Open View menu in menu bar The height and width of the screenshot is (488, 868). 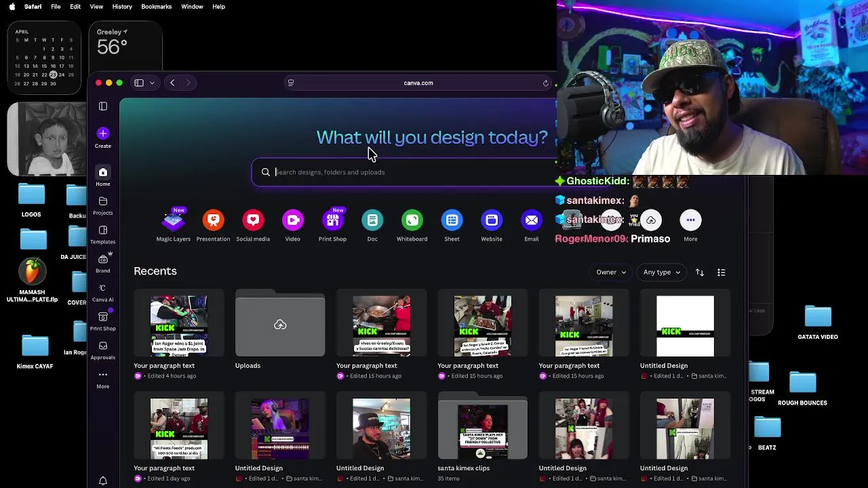(x=96, y=7)
